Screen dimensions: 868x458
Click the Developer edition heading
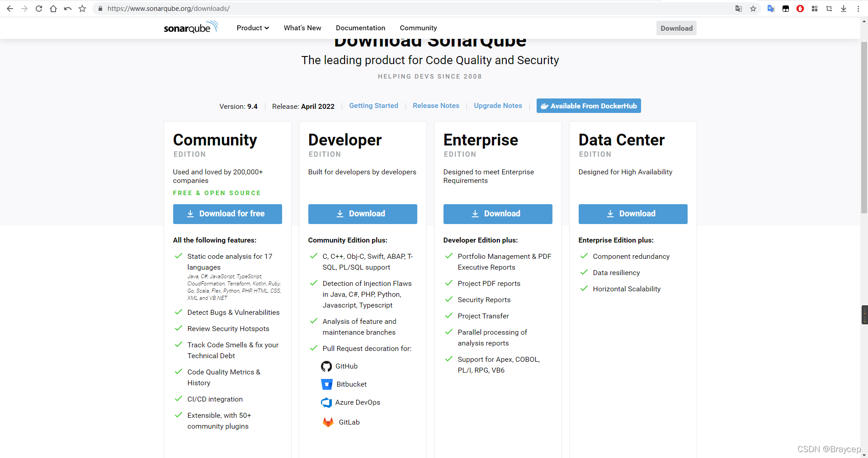pyautogui.click(x=345, y=140)
